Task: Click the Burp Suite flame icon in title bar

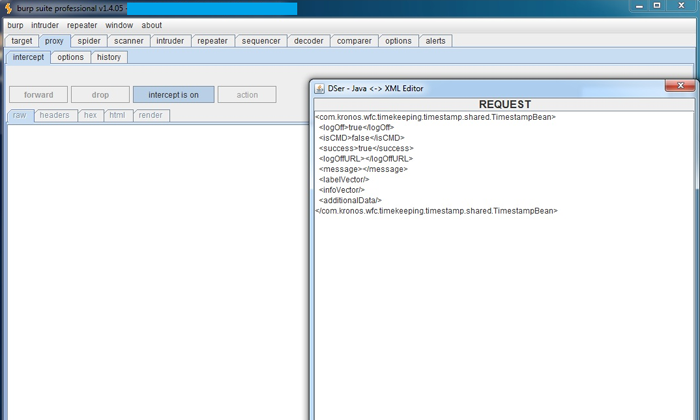Action: pyautogui.click(x=8, y=8)
